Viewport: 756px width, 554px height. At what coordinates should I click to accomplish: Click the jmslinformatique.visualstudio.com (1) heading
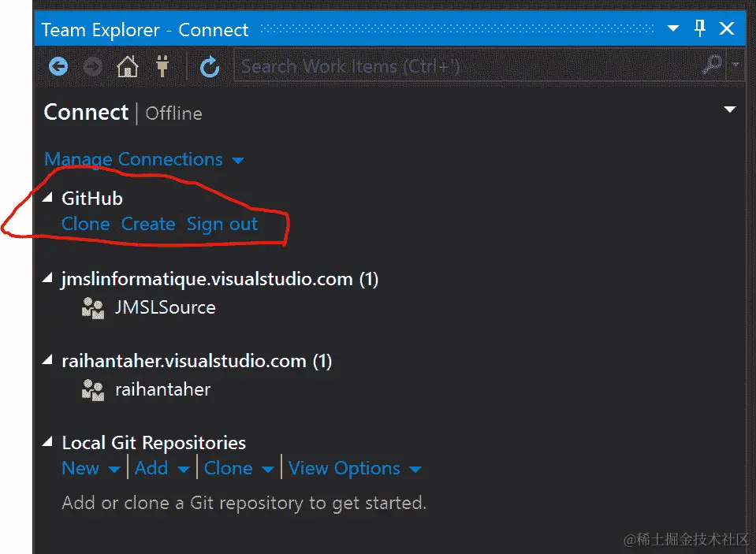click(x=220, y=279)
